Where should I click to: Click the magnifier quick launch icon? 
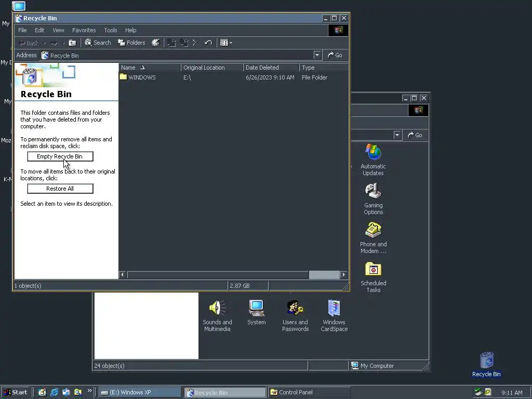78,392
